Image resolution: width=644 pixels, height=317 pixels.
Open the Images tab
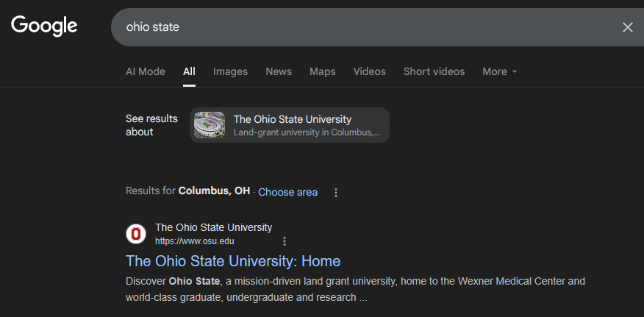click(230, 71)
